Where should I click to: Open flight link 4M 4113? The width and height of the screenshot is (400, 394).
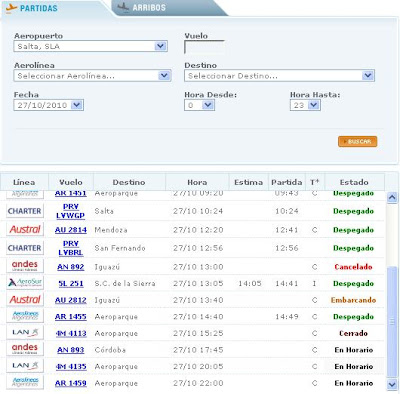point(71,333)
